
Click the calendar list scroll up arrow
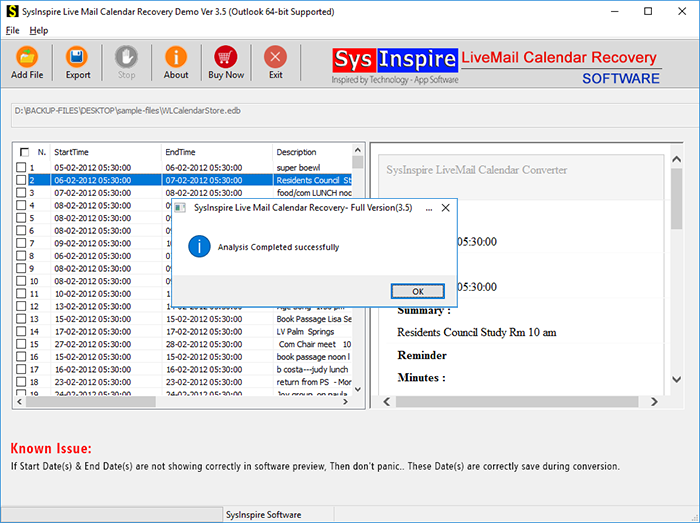[x=358, y=150]
